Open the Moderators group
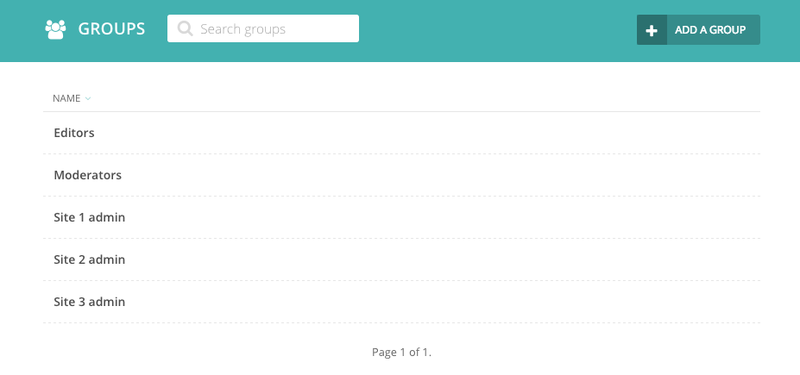This screenshot has width=800, height=375. pyautogui.click(x=88, y=175)
